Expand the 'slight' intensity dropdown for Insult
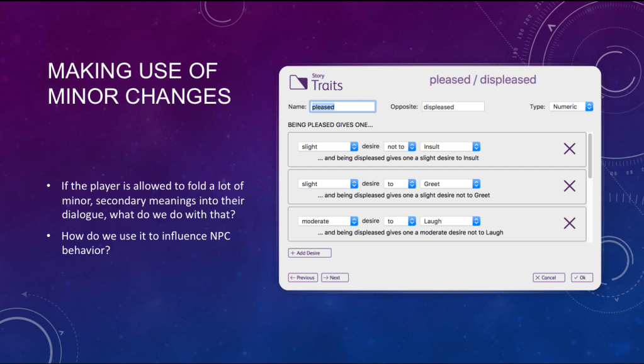This screenshot has width=644, height=364. click(x=329, y=146)
